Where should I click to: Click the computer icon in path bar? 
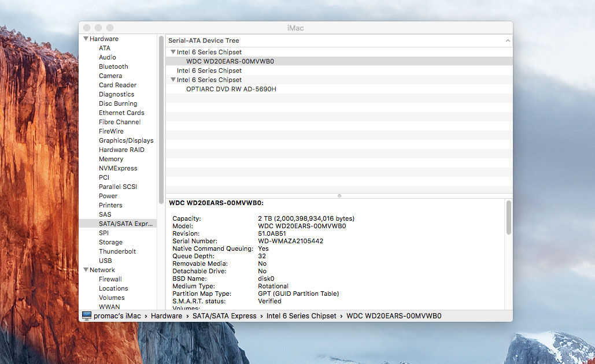tap(87, 315)
